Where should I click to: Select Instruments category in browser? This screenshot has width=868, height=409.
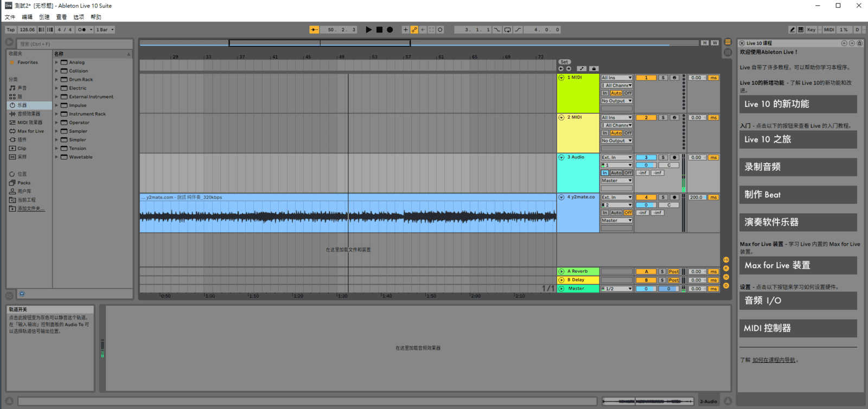pyautogui.click(x=30, y=105)
